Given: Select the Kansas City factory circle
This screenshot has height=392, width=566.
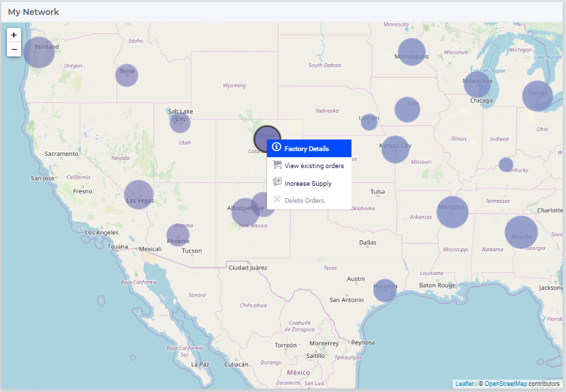Looking at the screenshot, I should 395,149.
